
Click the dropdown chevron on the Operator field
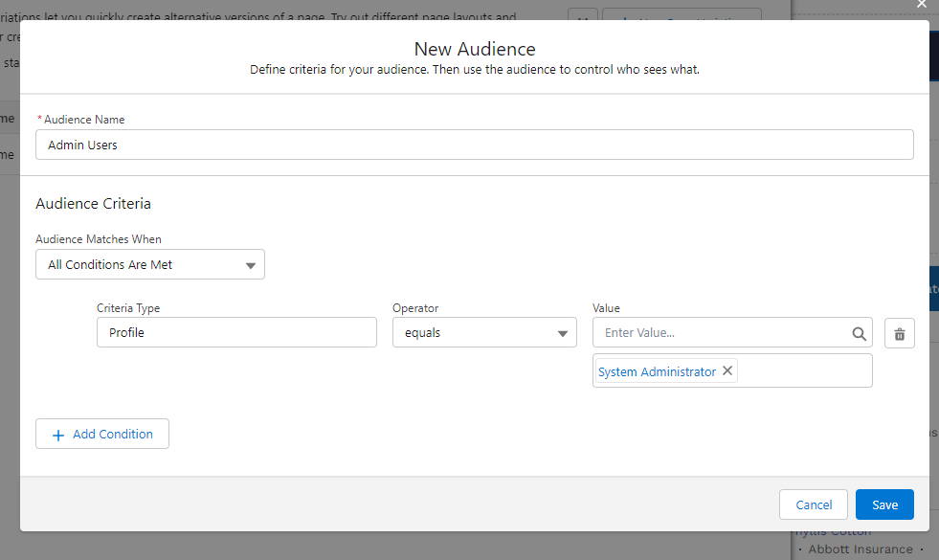point(565,332)
